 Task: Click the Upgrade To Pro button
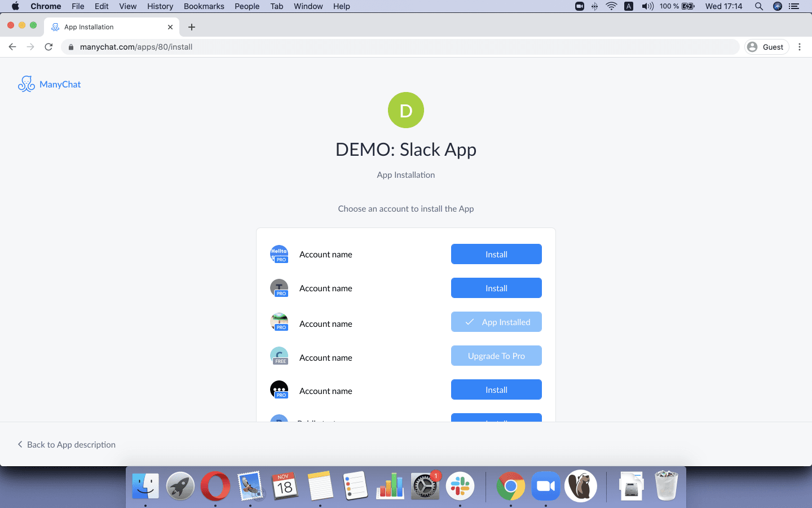tap(496, 356)
